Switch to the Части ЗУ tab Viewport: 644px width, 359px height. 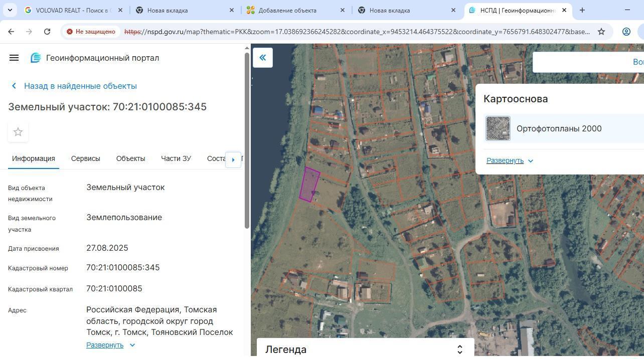[x=176, y=158]
